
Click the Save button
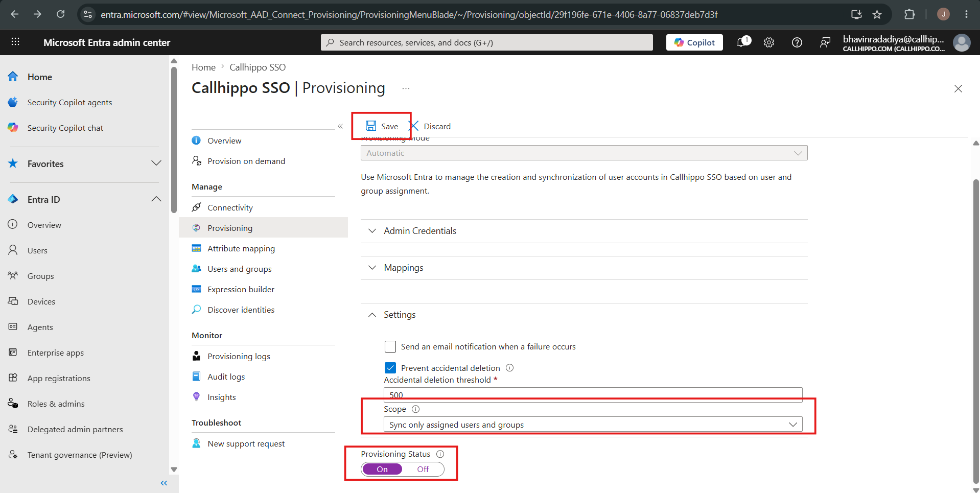coord(382,126)
